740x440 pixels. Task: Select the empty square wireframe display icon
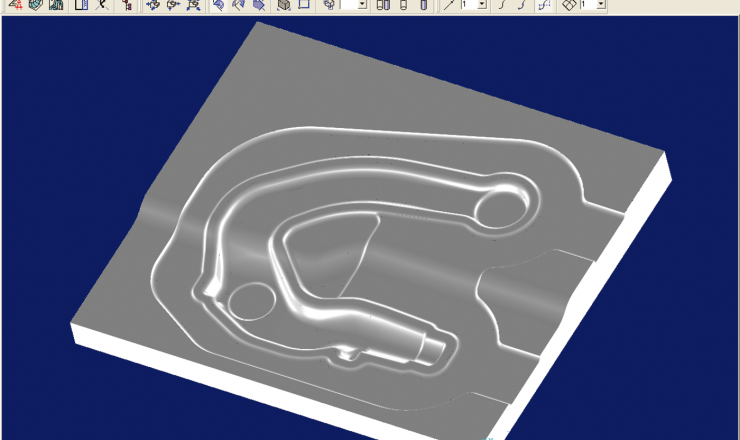(x=303, y=5)
